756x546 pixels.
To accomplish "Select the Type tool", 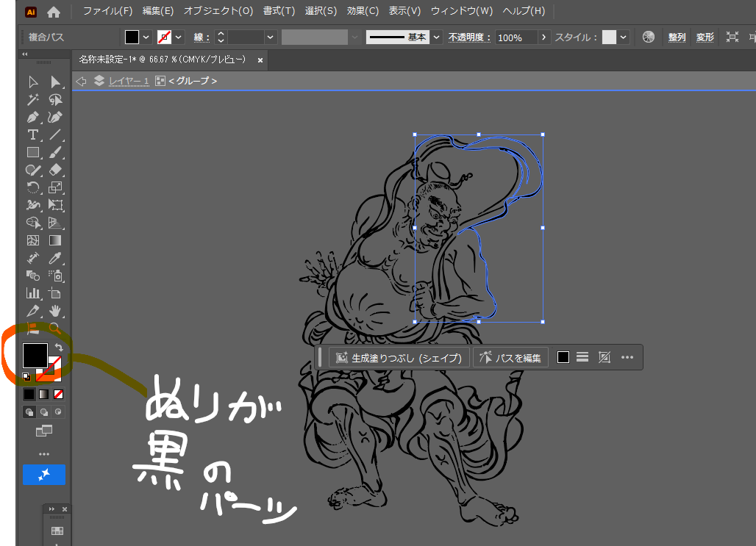I will point(32,135).
